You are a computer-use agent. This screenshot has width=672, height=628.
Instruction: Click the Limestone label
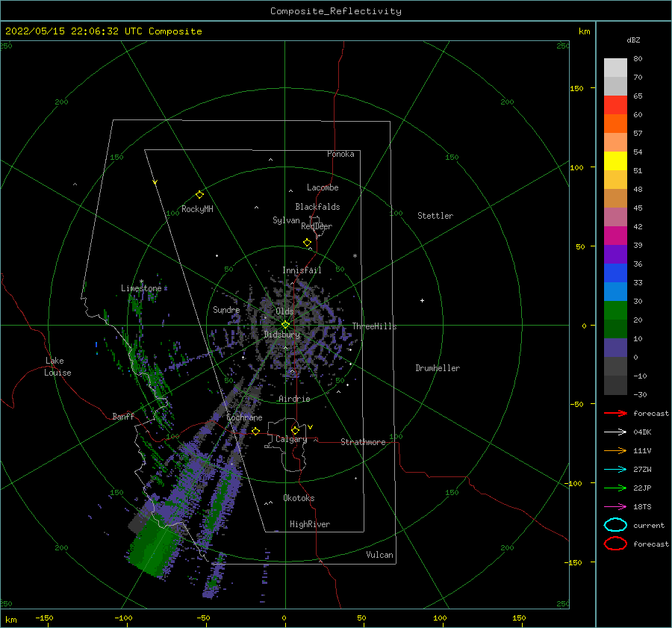pyautogui.click(x=141, y=288)
